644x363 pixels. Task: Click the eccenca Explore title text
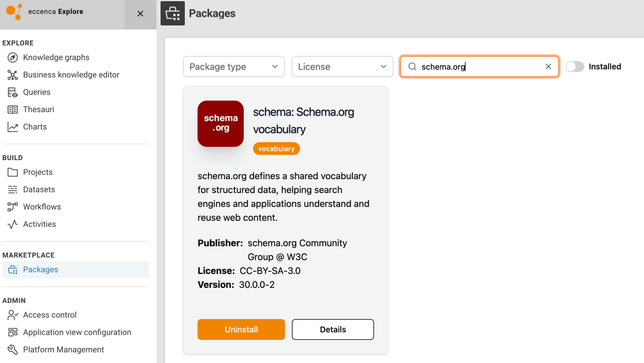(x=56, y=12)
